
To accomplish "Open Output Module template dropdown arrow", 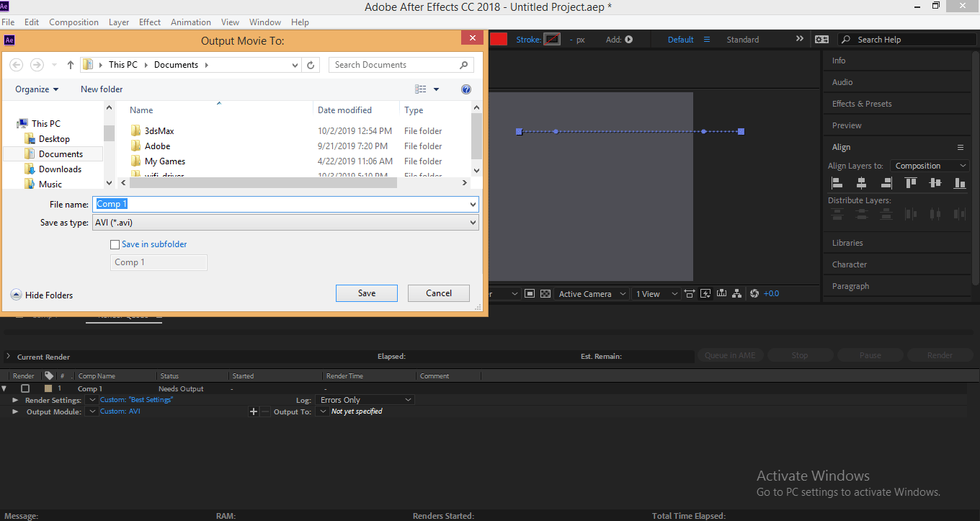I will pos(91,411).
